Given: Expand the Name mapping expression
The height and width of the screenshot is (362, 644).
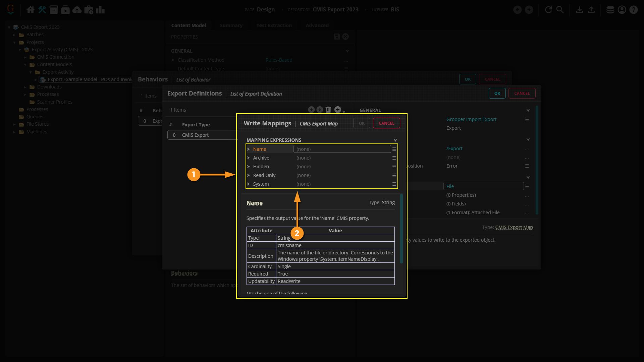Looking at the screenshot, I should click(249, 149).
